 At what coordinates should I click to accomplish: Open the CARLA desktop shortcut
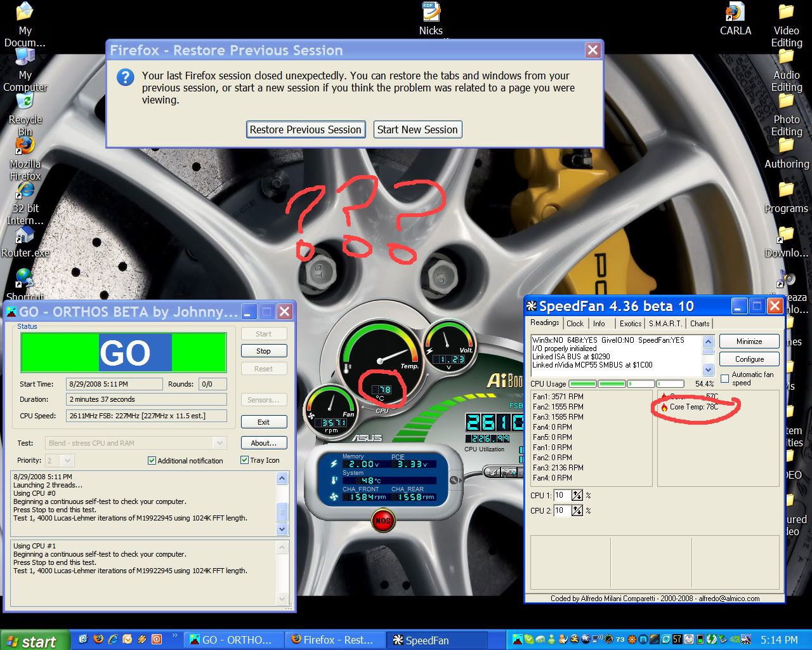pyautogui.click(x=735, y=13)
